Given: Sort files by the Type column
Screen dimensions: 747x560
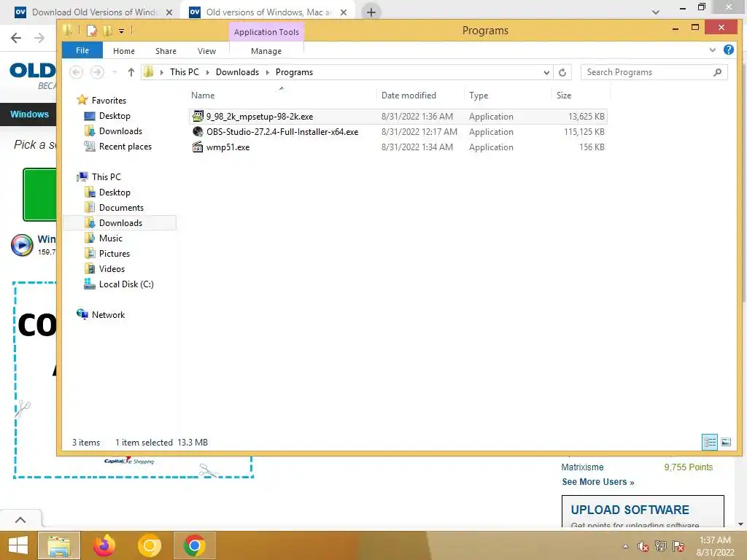Looking at the screenshot, I should point(479,96).
